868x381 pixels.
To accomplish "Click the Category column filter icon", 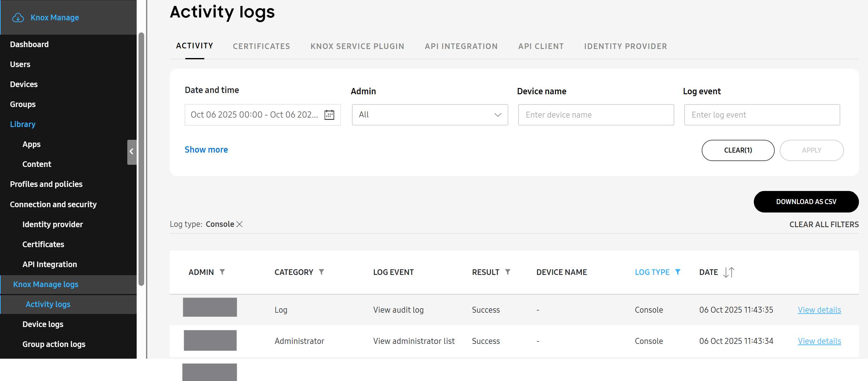I will (322, 272).
